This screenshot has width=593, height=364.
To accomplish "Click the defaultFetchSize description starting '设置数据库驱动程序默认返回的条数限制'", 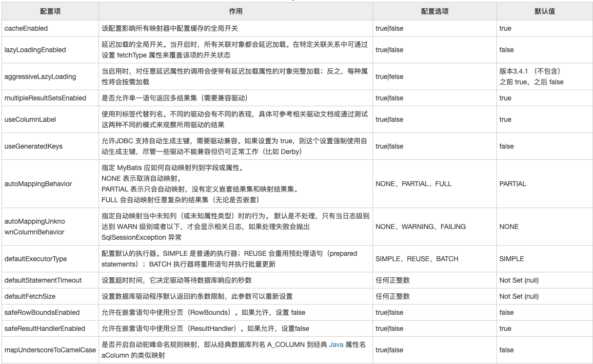I will (197, 296).
